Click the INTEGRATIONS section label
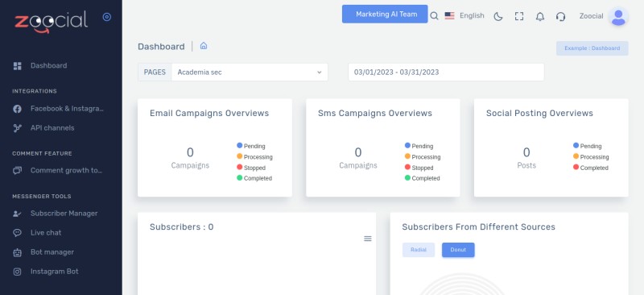The image size is (644, 295). (x=35, y=91)
